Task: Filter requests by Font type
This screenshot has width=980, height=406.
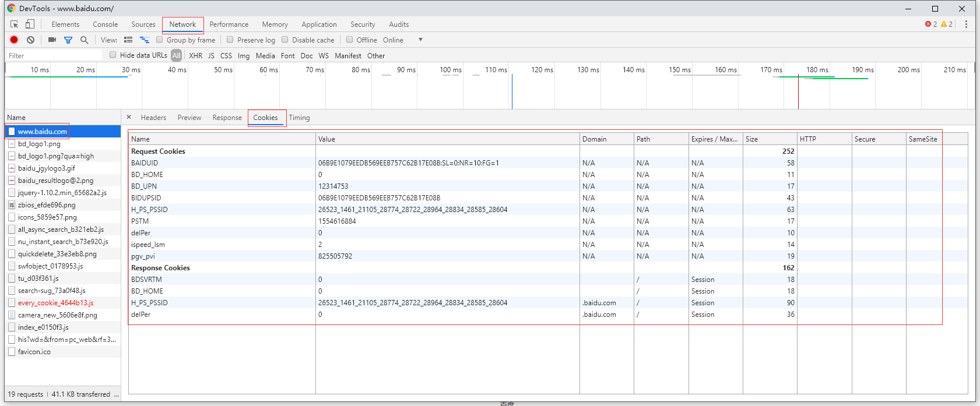Action: point(288,56)
